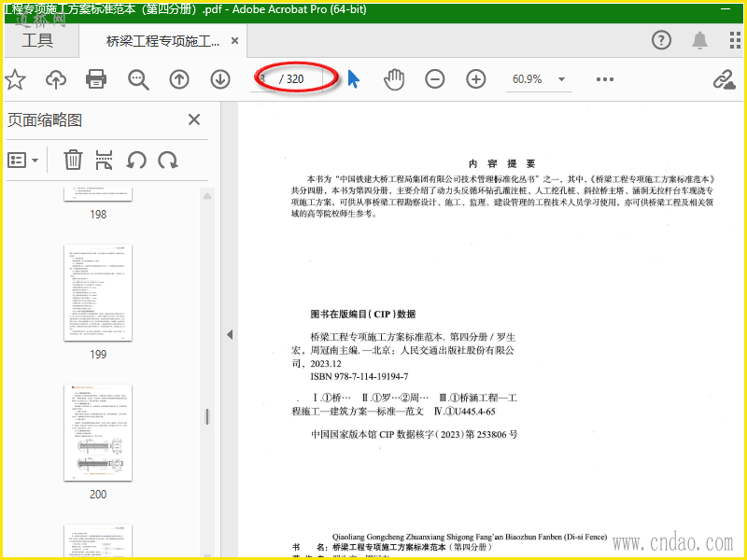This screenshot has width=747, height=560.
Task: Close the 页面缩略图 thumbnails panel
Action: click(x=194, y=119)
